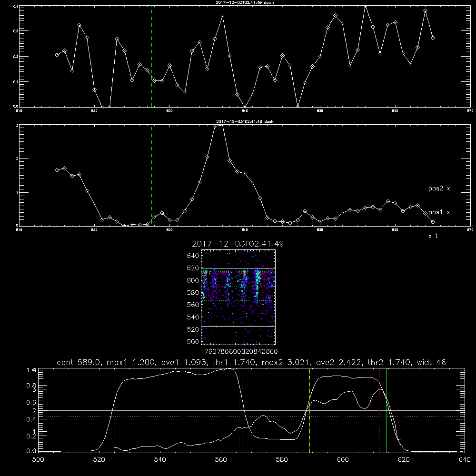Click the 'pos2 x' label
Screen dimensions: 476x476
tap(439, 188)
